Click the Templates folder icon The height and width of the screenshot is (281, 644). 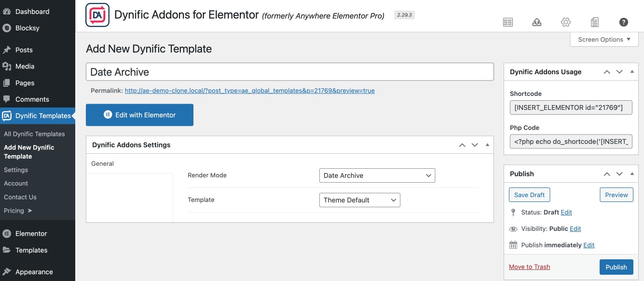(x=7, y=250)
